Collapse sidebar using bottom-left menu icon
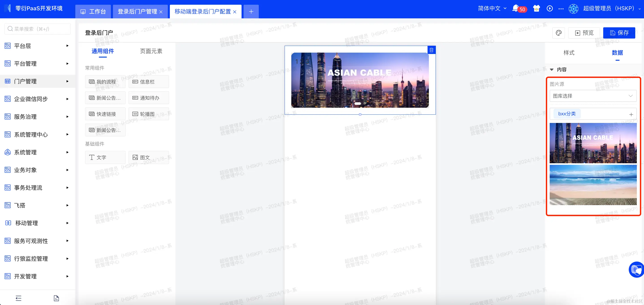 click(19, 298)
